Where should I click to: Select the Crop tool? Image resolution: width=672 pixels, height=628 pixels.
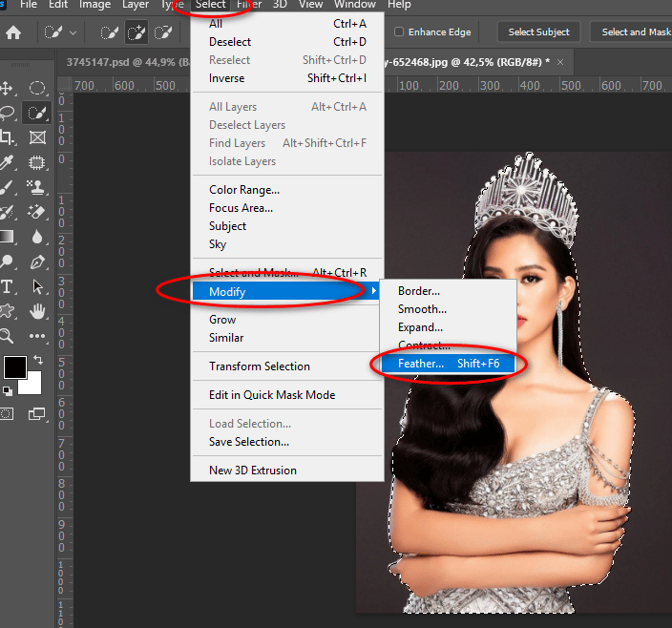coord(8,138)
